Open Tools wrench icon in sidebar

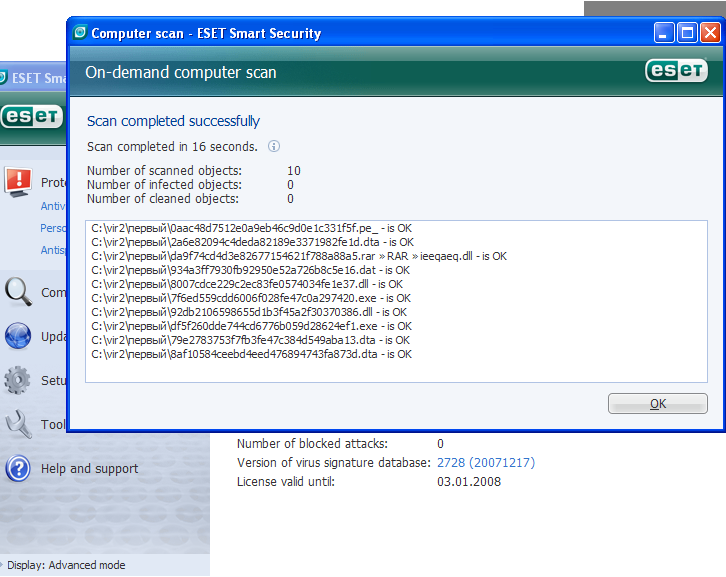(x=19, y=424)
